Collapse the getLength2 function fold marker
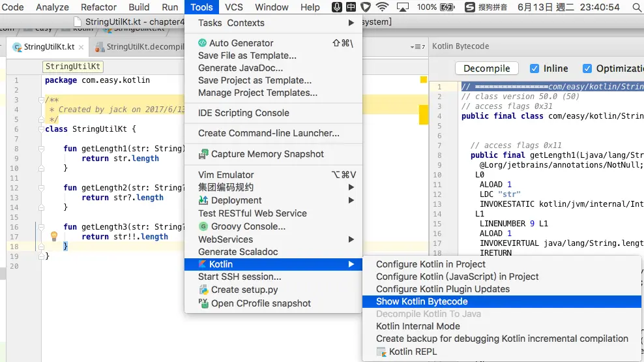Viewport: 644px width, 362px height. coord(41,188)
